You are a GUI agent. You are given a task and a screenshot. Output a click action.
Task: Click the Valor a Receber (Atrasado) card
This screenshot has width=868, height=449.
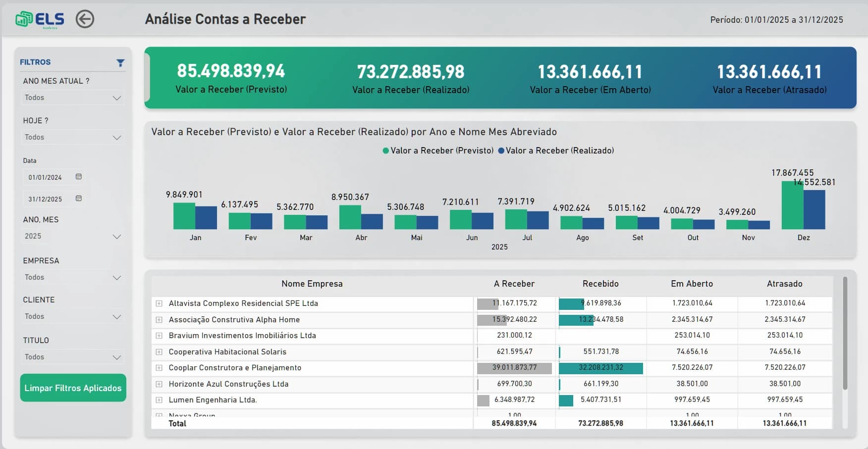tap(769, 78)
